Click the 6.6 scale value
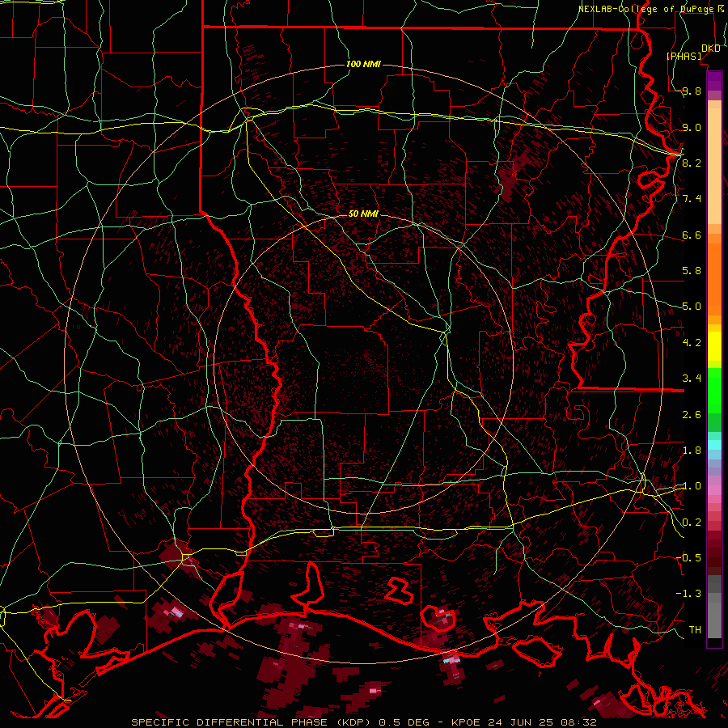The height and width of the screenshot is (728, 728). (692, 235)
